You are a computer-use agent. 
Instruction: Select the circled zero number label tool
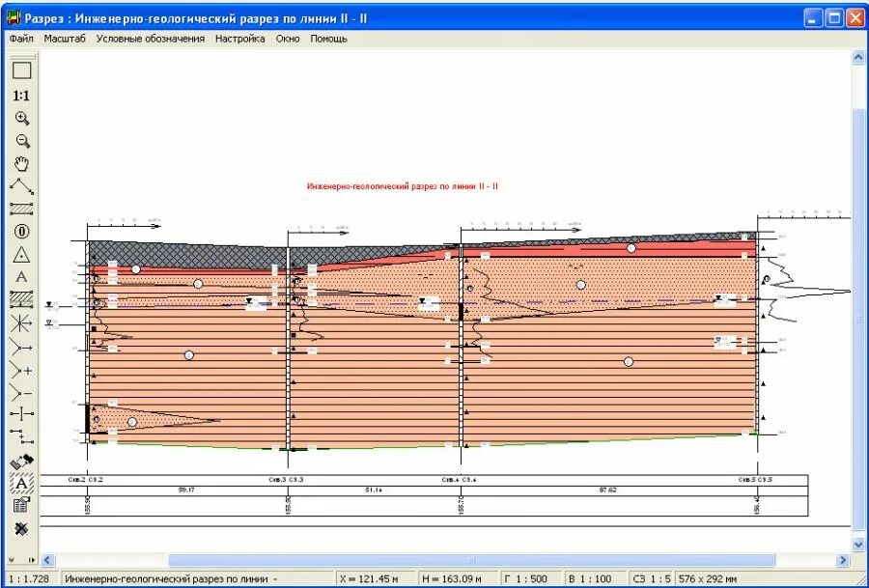click(x=21, y=232)
